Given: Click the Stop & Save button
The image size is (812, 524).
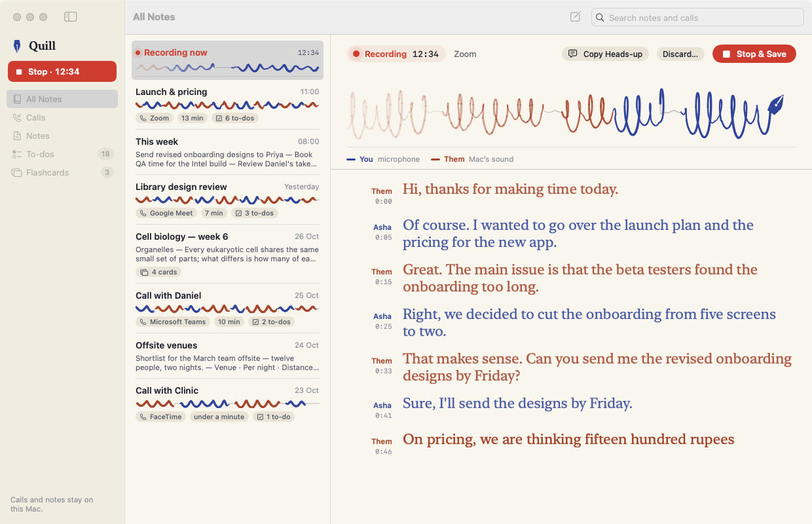Looking at the screenshot, I should tap(754, 54).
